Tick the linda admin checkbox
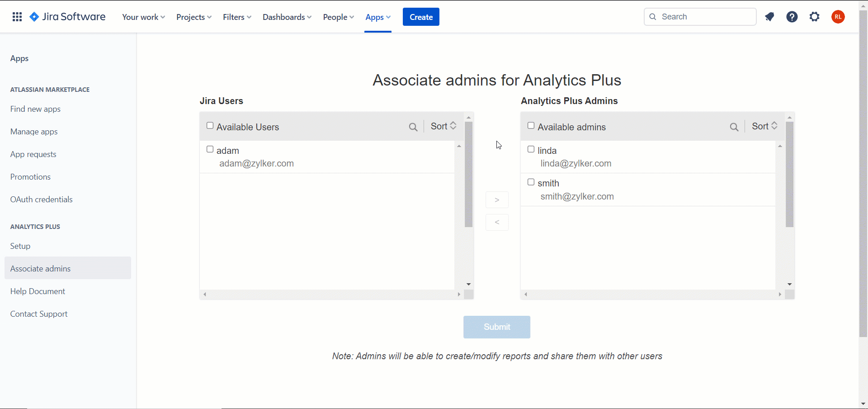Viewport: 868px width, 409px height. [x=531, y=149]
